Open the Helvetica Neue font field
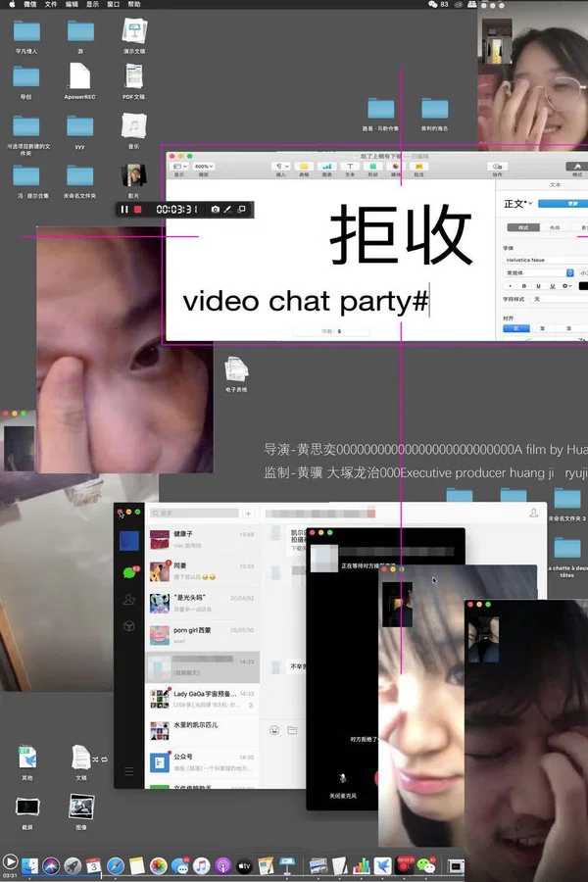The width and height of the screenshot is (588, 882). pos(545,260)
